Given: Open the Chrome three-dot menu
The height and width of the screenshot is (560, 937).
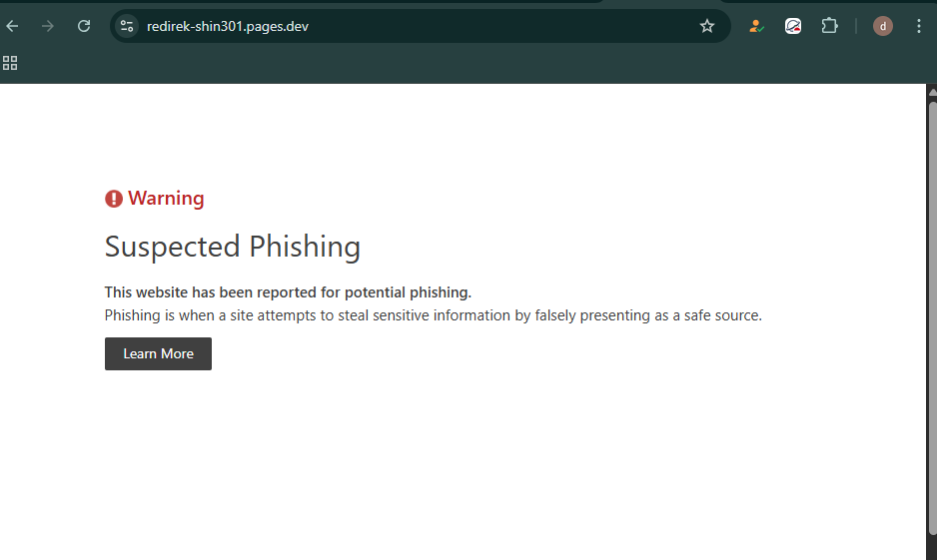Looking at the screenshot, I should click(x=919, y=26).
